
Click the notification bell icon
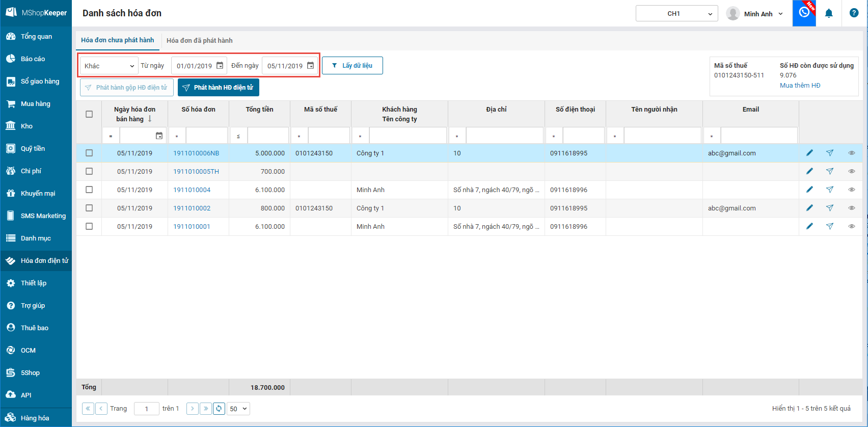point(829,14)
